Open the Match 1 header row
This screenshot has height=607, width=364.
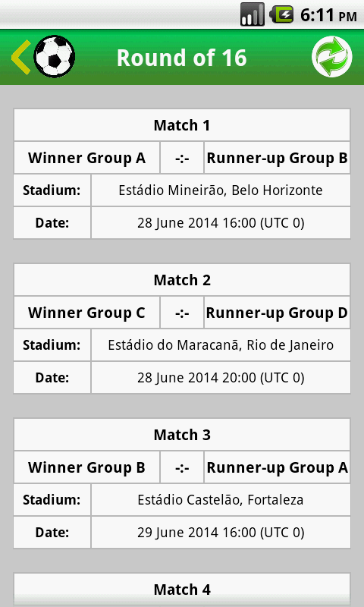[x=182, y=125]
